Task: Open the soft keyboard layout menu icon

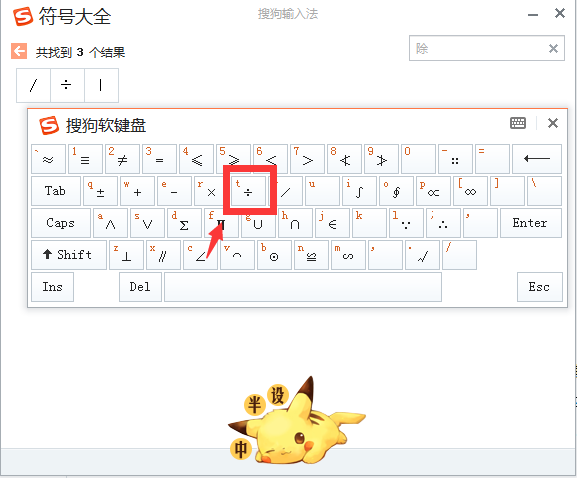Action: coord(518,123)
